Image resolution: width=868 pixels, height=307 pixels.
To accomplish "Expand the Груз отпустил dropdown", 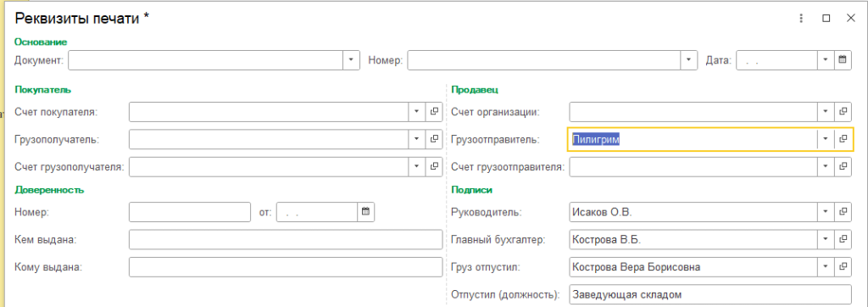I will 826,266.
